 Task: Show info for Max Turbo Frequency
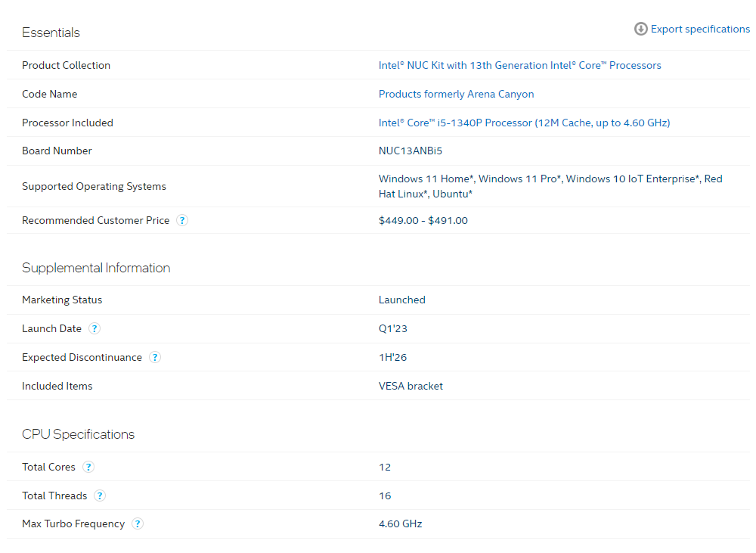[138, 523]
